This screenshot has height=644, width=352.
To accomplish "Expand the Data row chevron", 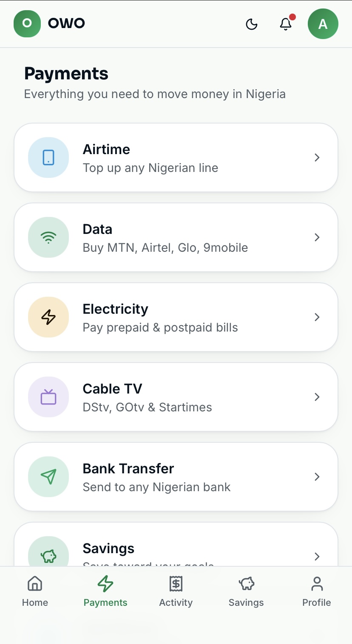I will click(317, 237).
